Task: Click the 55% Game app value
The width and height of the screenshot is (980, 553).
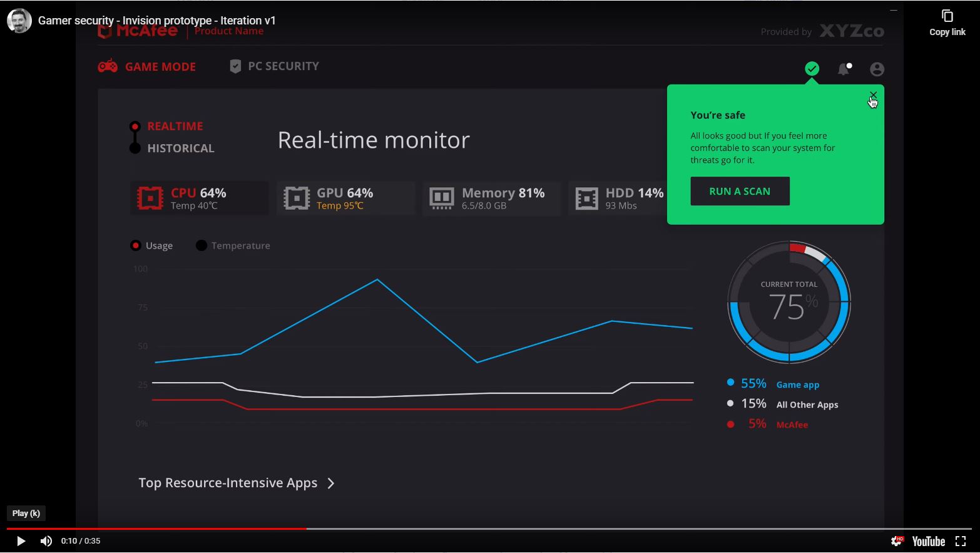Action: coord(753,383)
